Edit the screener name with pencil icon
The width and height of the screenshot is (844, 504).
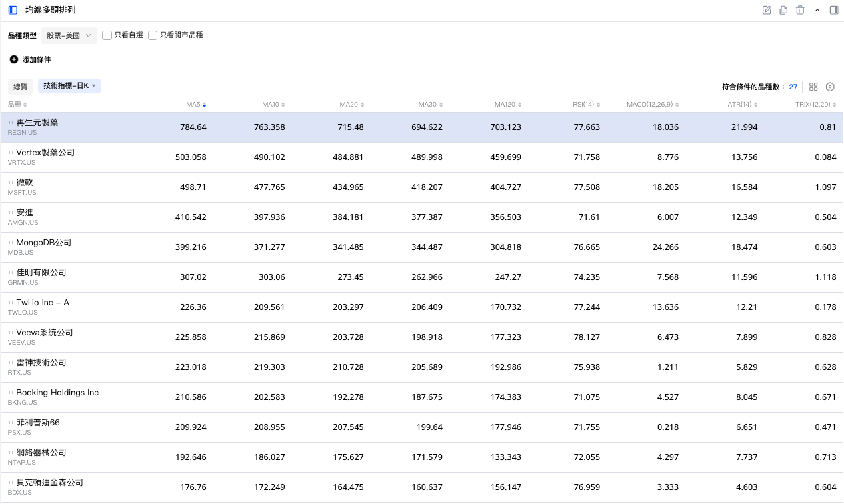pyautogui.click(x=767, y=10)
